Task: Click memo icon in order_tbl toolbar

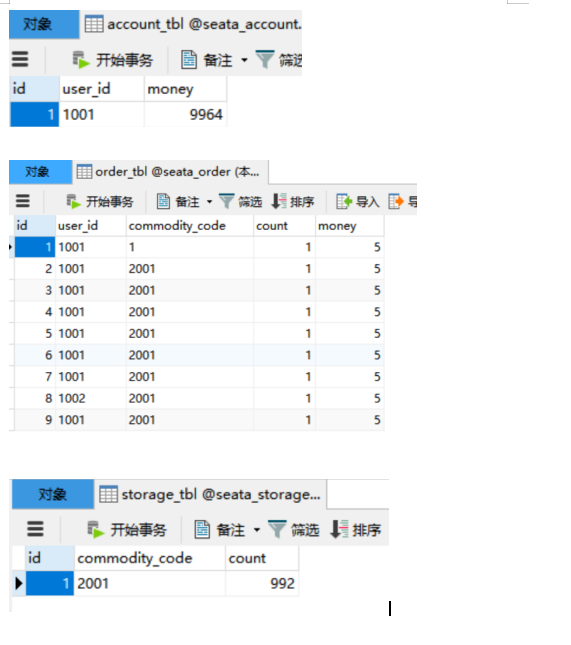Action: point(163,202)
